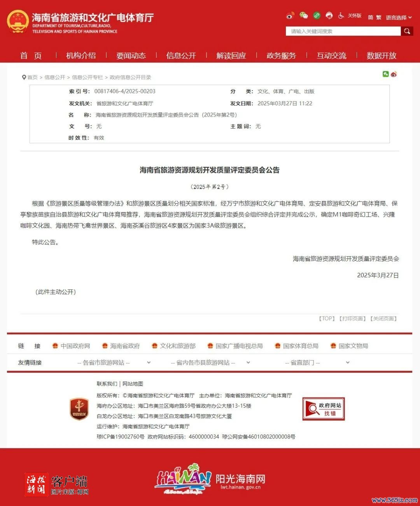This screenshot has width=420, height=506.
Task: Click 政府网站标识码 4600000034 text
Action: [x=184, y=437]
